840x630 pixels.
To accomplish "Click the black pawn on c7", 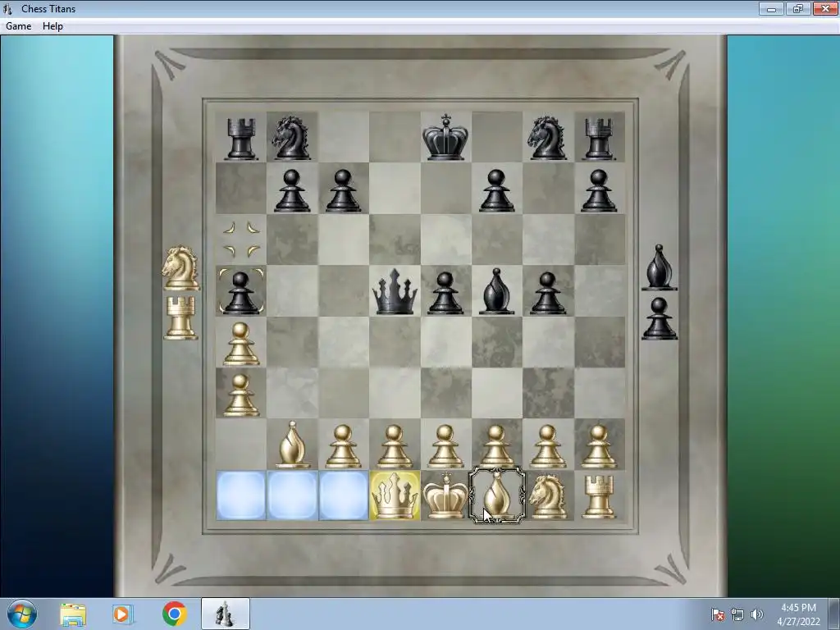I will tap(344, 190).
